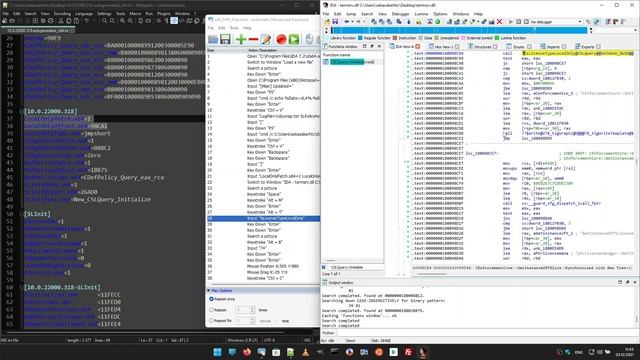The image size is (640, 360).
Task: Click line 36 [10.0.22000.318] in Notepad++
Action: pos(51,111)
